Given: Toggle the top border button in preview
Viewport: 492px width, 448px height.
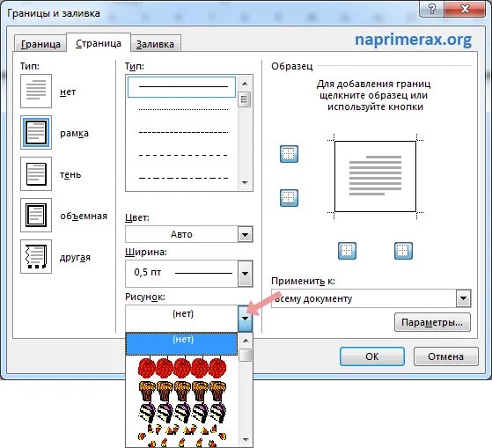Looking at the screenshot, I should (289, 154).
